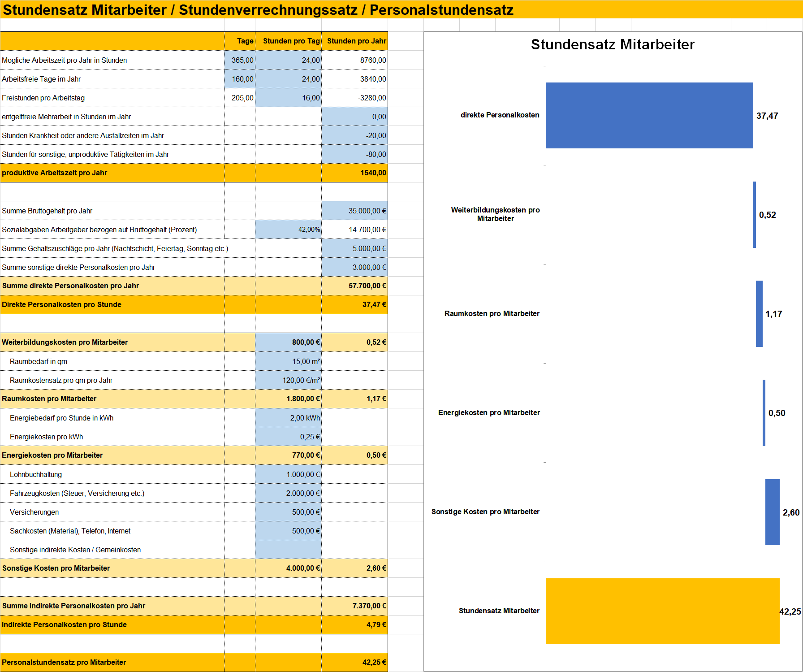
Task: Select the 4,79 € indirect hourly cell
Action: click(x=354, y=625)
